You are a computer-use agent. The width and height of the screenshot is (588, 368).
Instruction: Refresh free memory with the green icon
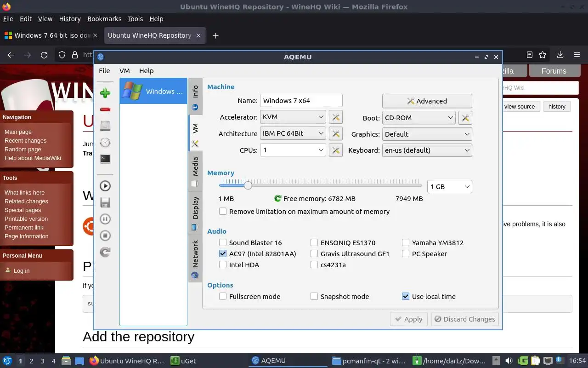277,199
